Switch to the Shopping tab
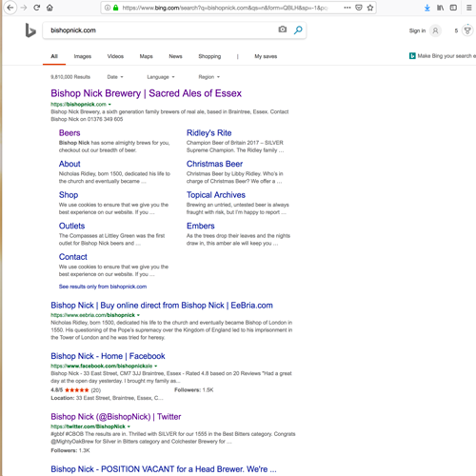This screenshot has width=476, height=476. (x=209, y=56)
